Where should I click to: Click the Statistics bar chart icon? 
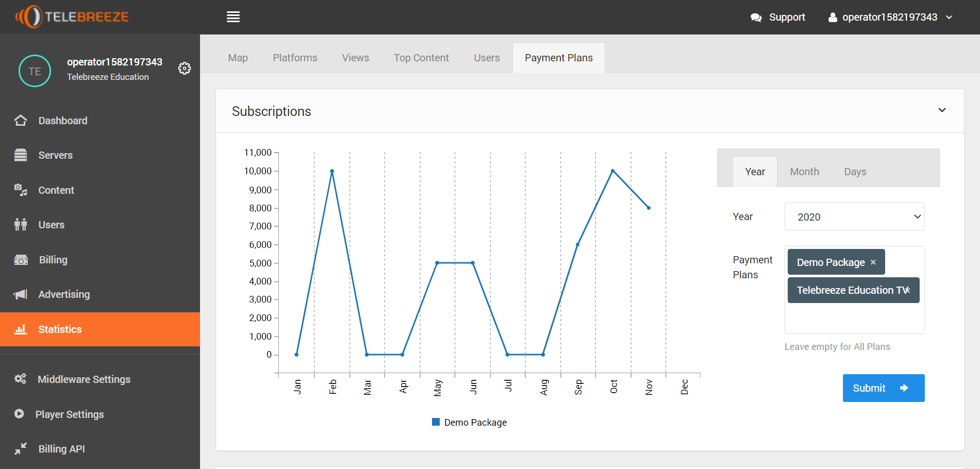tap(21, 329)
